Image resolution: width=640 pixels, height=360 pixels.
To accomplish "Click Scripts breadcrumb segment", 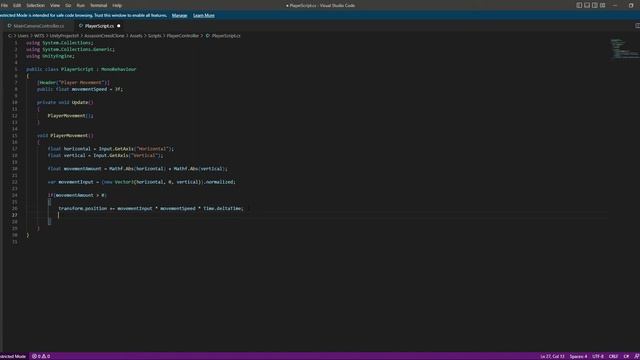I will point(154,36).
